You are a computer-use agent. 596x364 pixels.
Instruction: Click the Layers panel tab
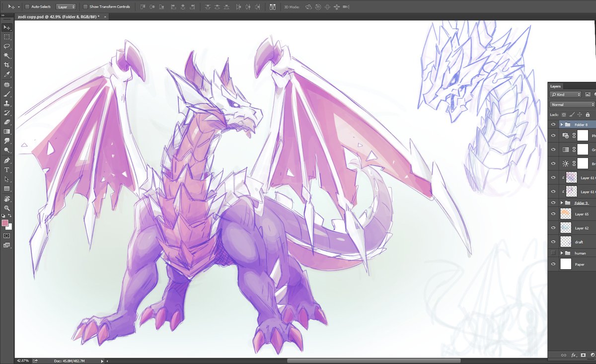[x=555, y=86]
